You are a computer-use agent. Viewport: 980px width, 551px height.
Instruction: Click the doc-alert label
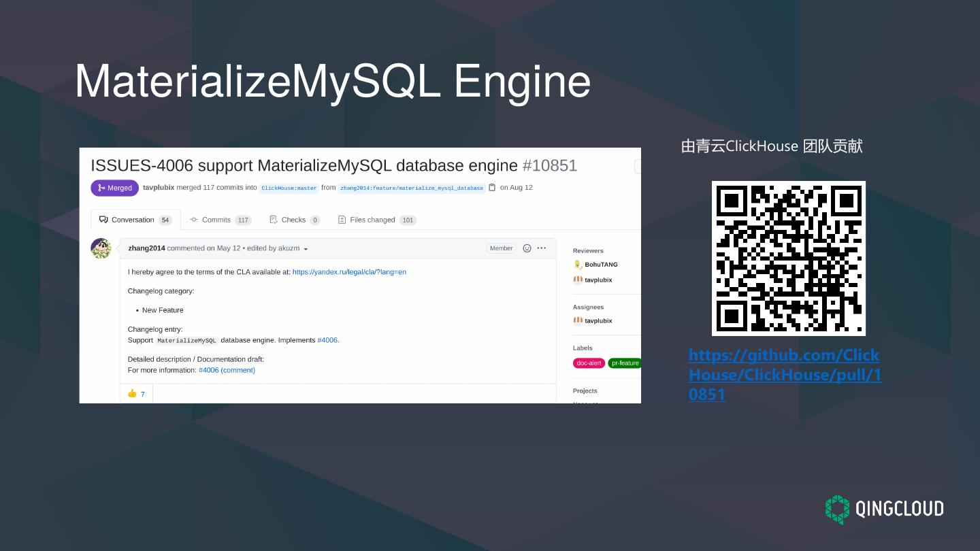(x=589, y=363)
